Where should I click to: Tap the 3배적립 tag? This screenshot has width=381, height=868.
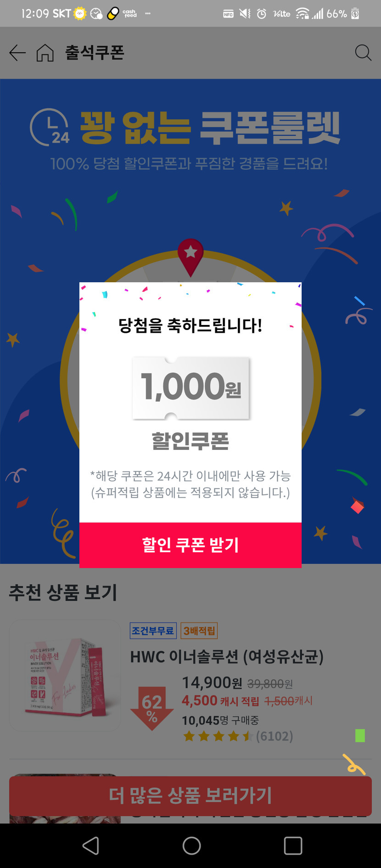[x=199, y=631]
